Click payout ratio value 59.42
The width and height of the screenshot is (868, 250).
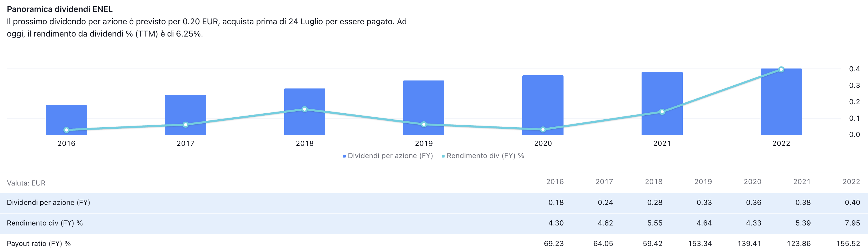652,244
